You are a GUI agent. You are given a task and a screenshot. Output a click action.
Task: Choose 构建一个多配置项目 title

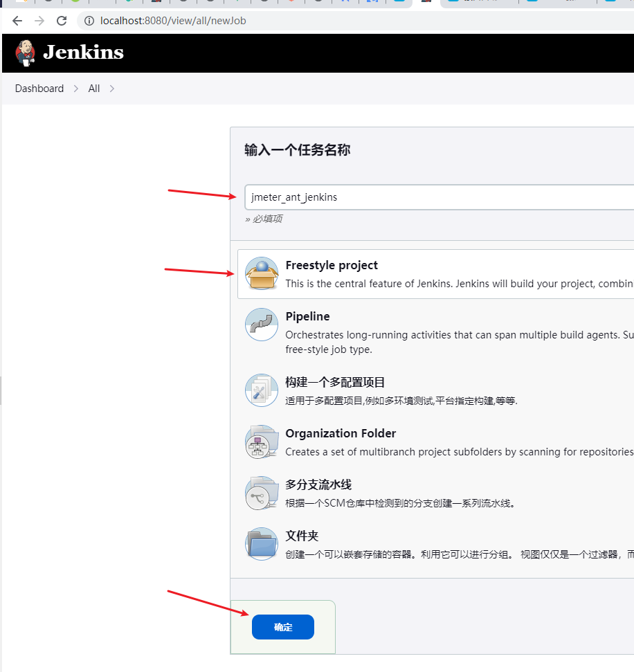tap(335, 382)
